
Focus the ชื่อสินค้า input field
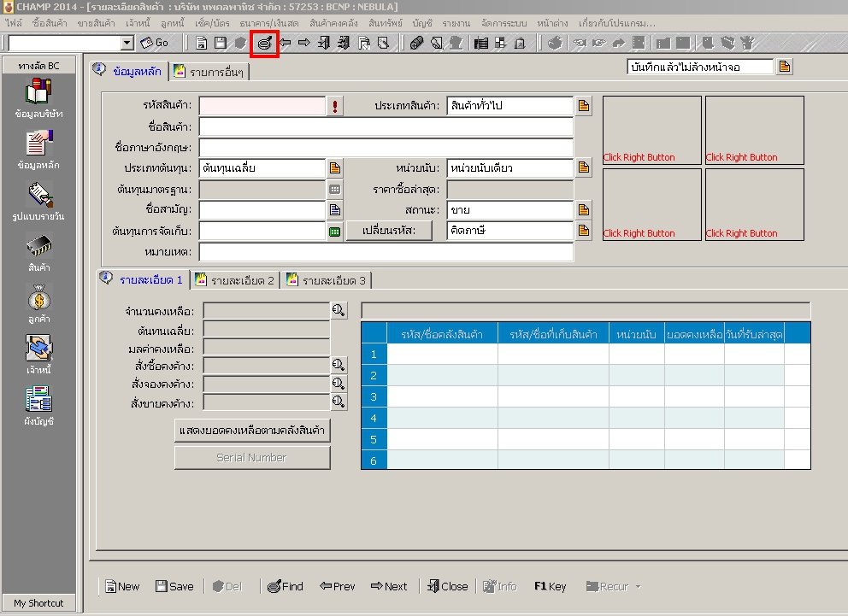pos(386,127)
